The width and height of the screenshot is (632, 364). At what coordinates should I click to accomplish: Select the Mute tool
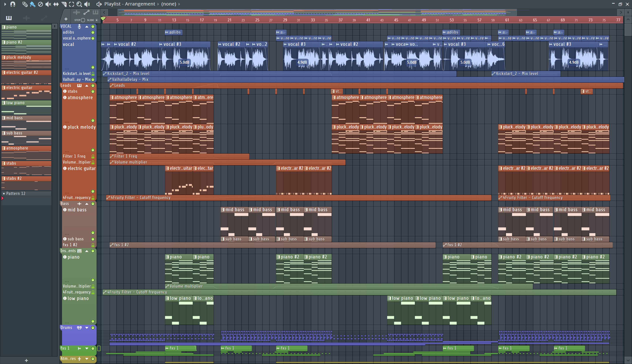tap(48, 4)
